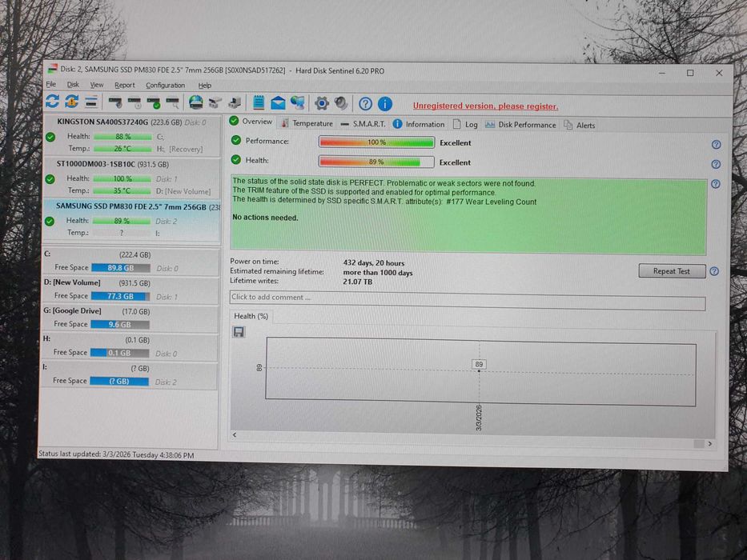This screenshot has width=747, height=560.
Task: Click the help icon beside status text box
Action: tap(716, 184)
